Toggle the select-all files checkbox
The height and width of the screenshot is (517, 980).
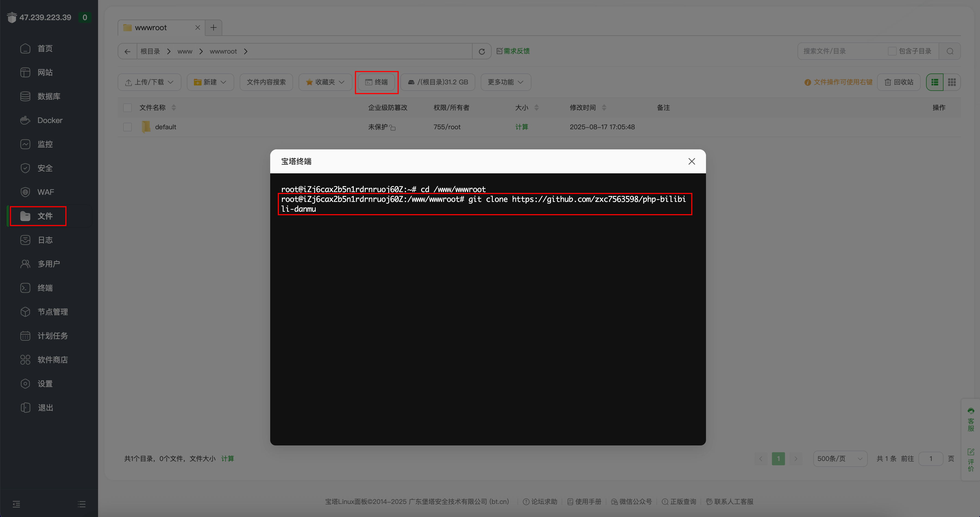127,108
